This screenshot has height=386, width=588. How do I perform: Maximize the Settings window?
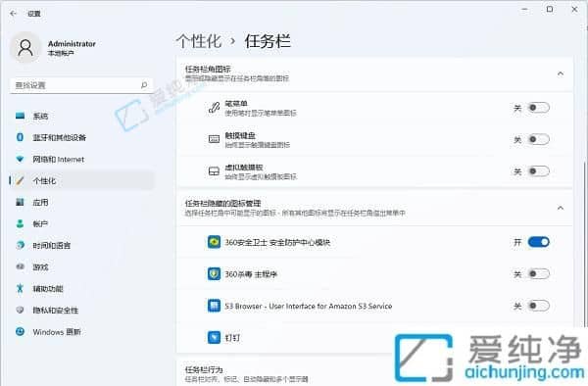pos(550,10)
